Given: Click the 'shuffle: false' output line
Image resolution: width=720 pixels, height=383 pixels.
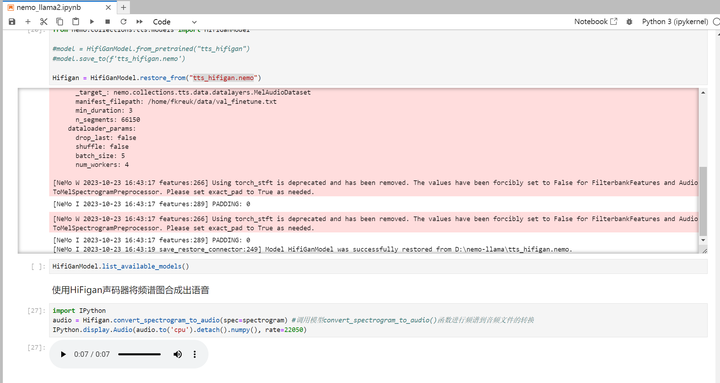Looking at the screenshot, I should tap(102, 146).
